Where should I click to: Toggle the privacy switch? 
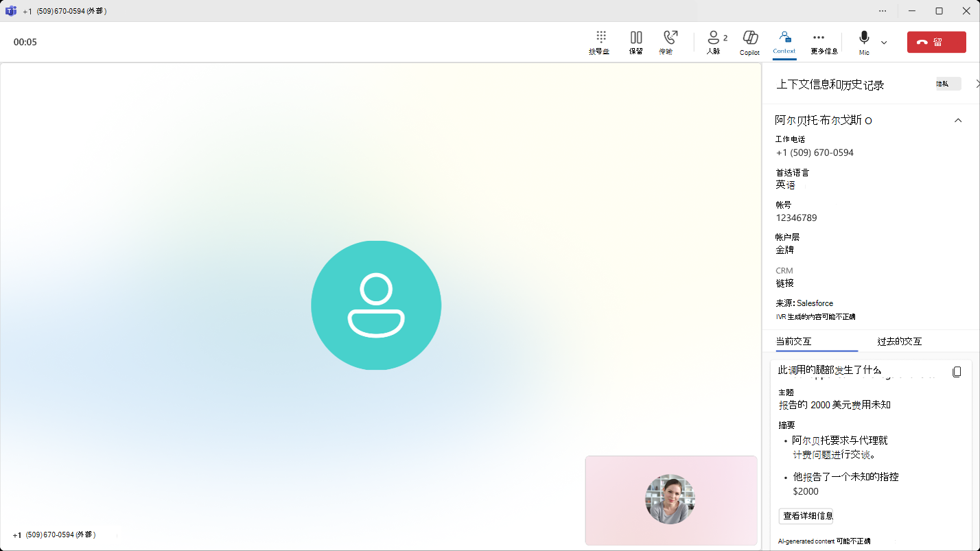point(948,84)
